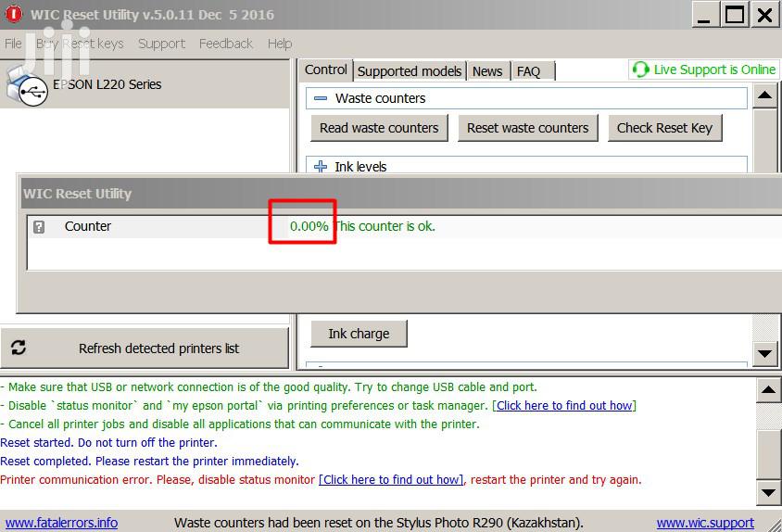Click the WIC Reset Utility title bar app icon
Screen dimensions: 782x532
(x=14, y=14)
